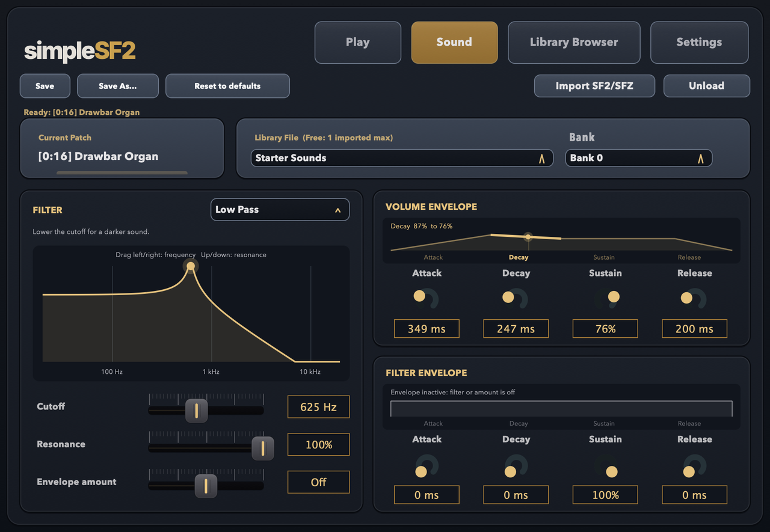The height and width of the screenshot is (532, 770).
Task: Click the Filter Envelope Sustain knob
Action: [x=605, y=465]
